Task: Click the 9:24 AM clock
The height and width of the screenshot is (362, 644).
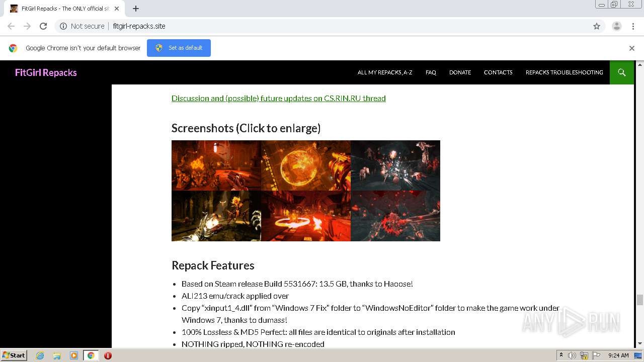Action: (x=618, y=355)
